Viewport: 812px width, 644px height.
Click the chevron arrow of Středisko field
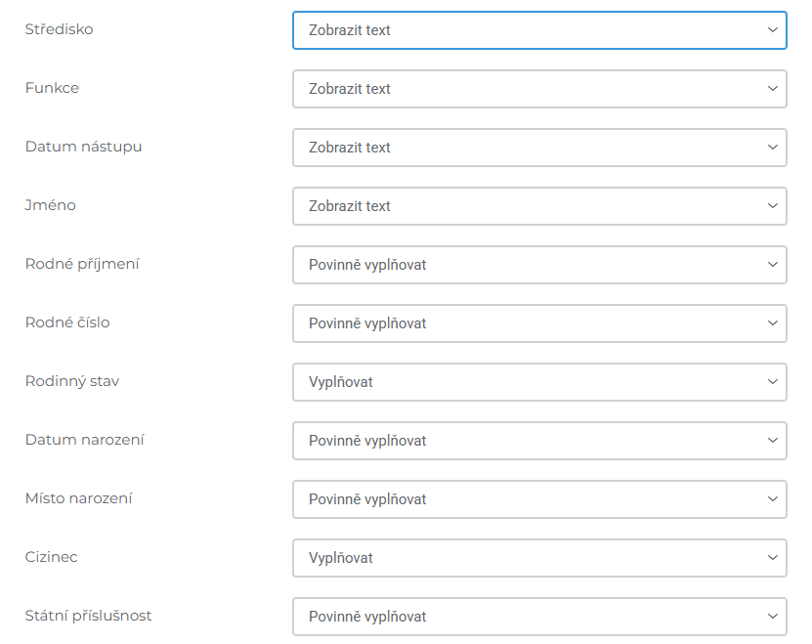coord(772,30)
